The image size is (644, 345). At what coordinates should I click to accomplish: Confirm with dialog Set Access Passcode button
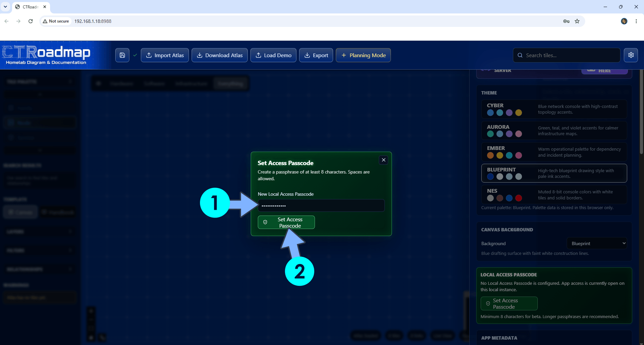(286, 222)
